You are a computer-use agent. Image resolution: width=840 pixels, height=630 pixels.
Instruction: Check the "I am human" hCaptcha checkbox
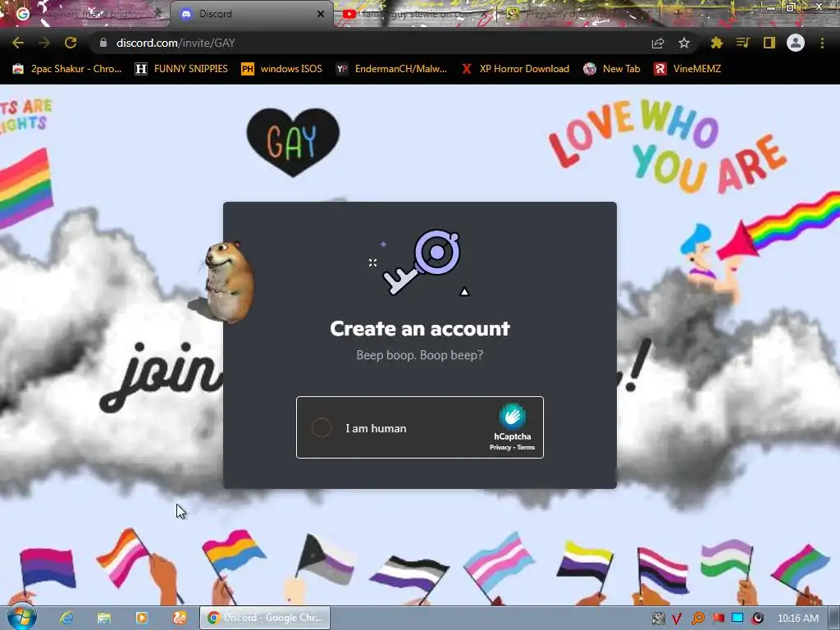click(x=322, y=427)
